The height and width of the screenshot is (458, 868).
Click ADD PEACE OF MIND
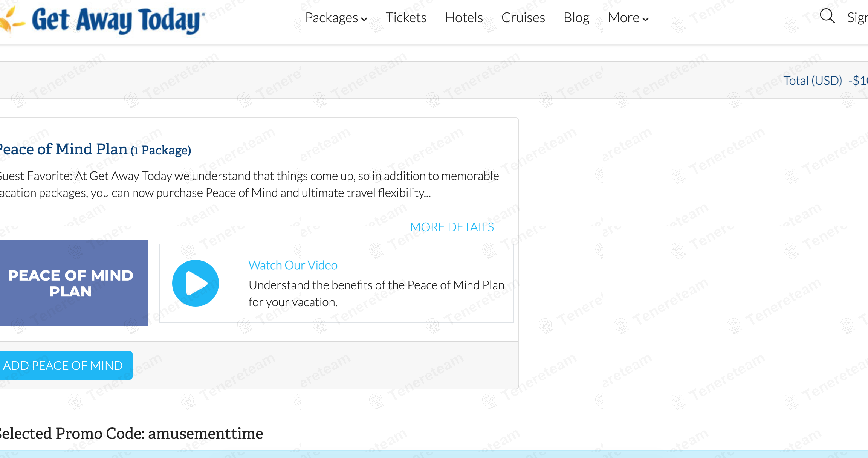63,365
